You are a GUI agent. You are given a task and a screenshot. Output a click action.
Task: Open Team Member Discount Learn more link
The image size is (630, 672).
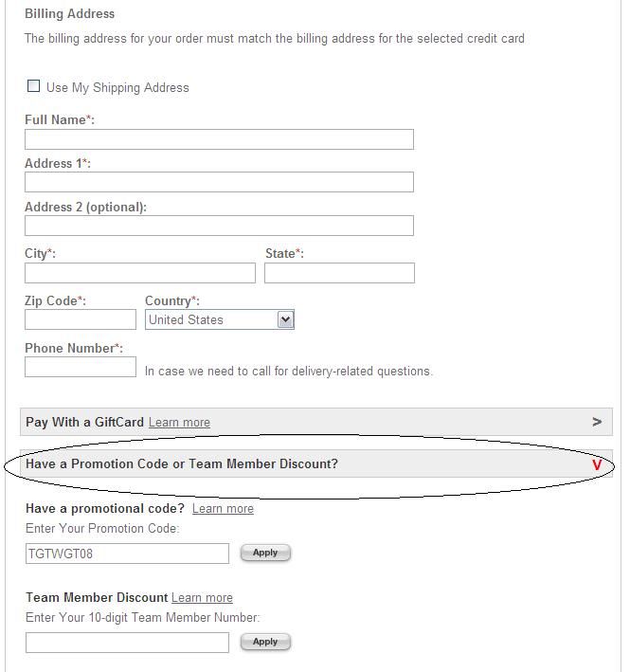202,597
